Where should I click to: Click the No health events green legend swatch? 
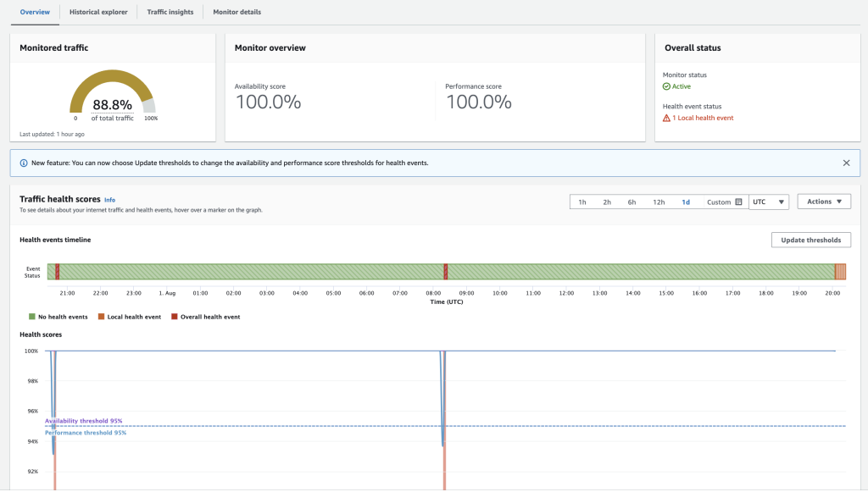(31, 316)
